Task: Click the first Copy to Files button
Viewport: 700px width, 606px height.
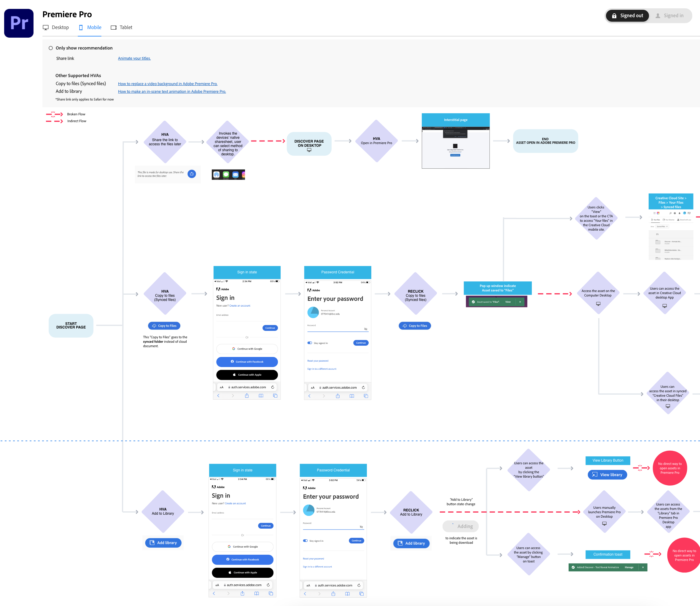Action: pos(164,326)
